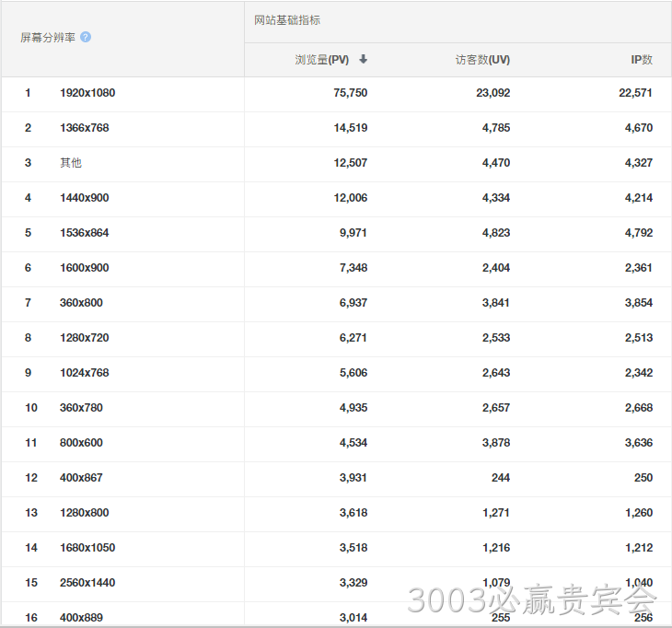Click IP value 4,670

pyautogui.click(x=639, y=128)
